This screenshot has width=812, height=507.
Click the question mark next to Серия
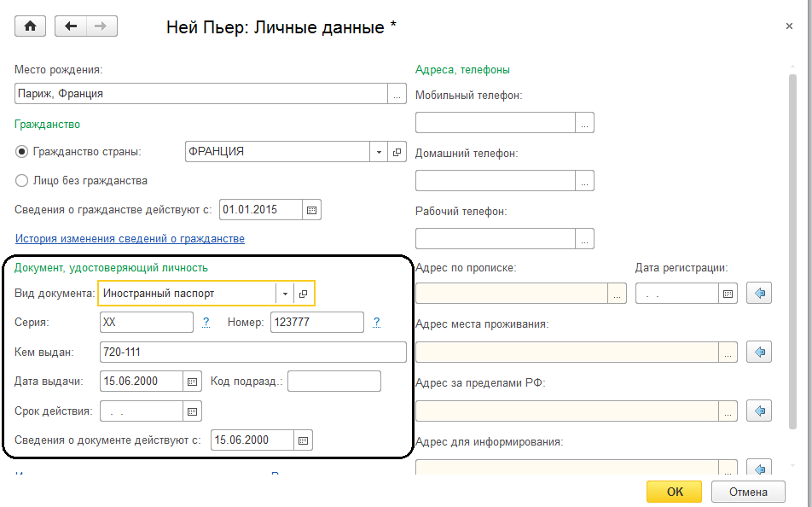pyautogui.click(x=206, y=323)
